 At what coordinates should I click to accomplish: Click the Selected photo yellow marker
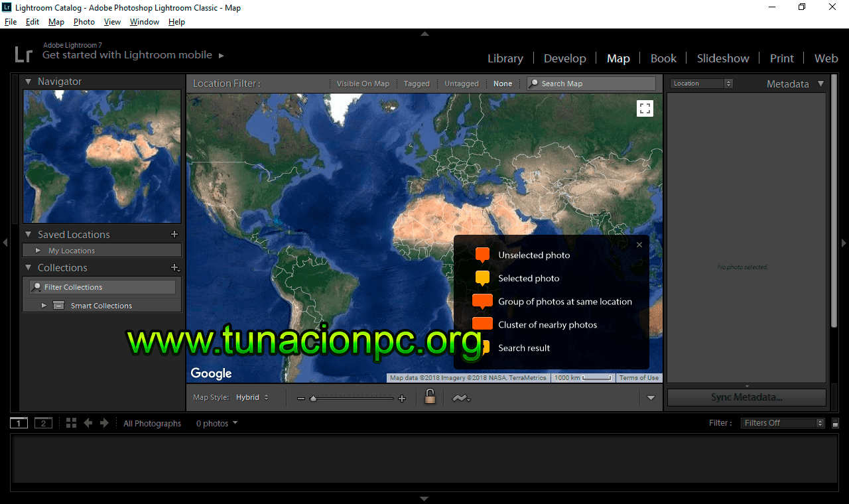pyautogui.click(x=482, y=278)
